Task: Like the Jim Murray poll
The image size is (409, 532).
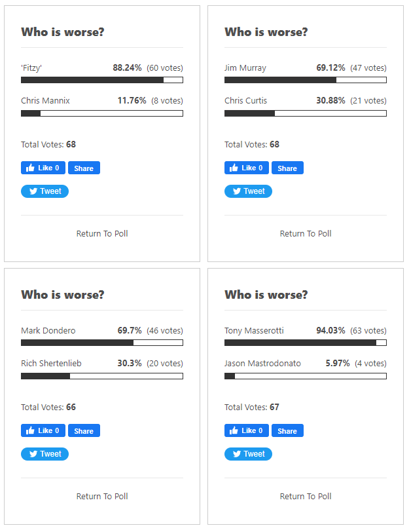Action: [247, 168]
